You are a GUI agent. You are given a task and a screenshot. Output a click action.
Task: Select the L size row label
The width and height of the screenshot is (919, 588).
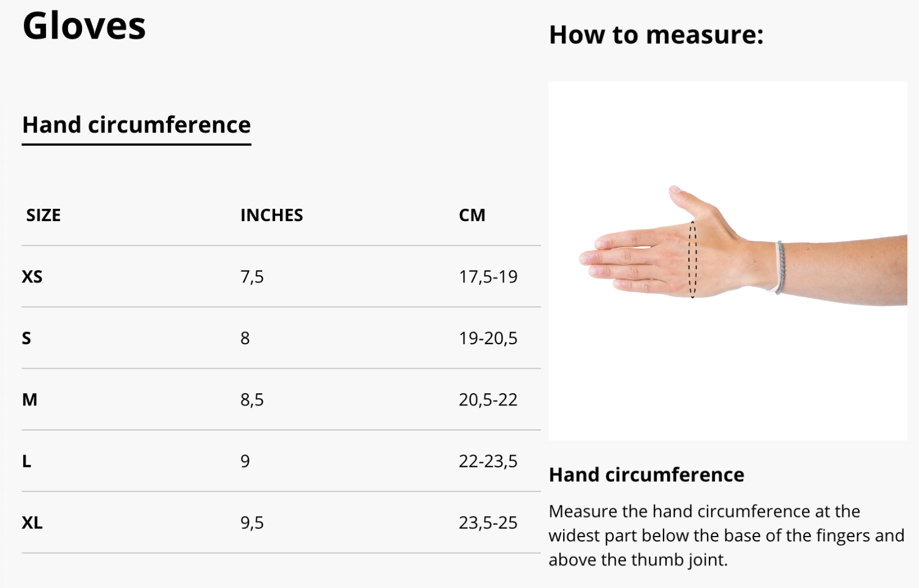click(26, 461)
